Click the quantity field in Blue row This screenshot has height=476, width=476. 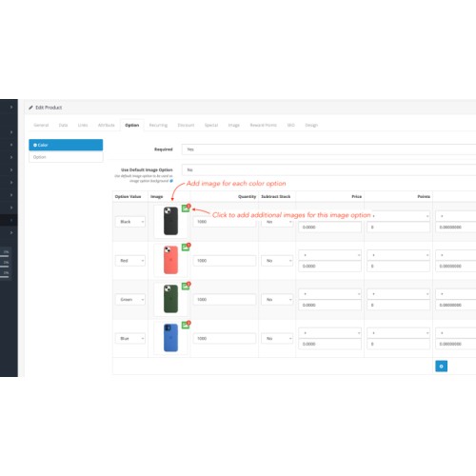click(225, 339)
